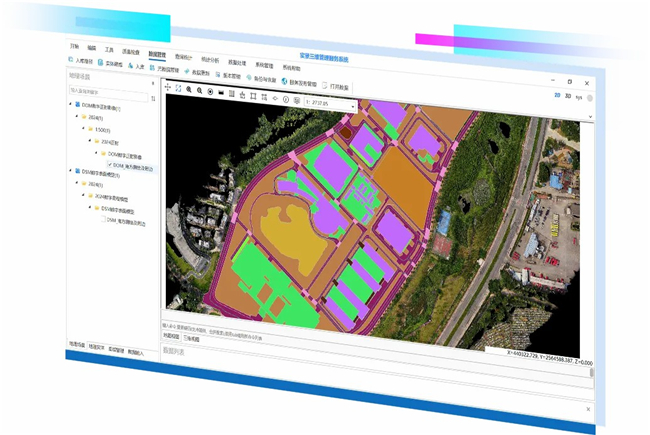Enable the unchecked DSM layer checkbox
Screen dimensions: 650x435
click(103, 221)
